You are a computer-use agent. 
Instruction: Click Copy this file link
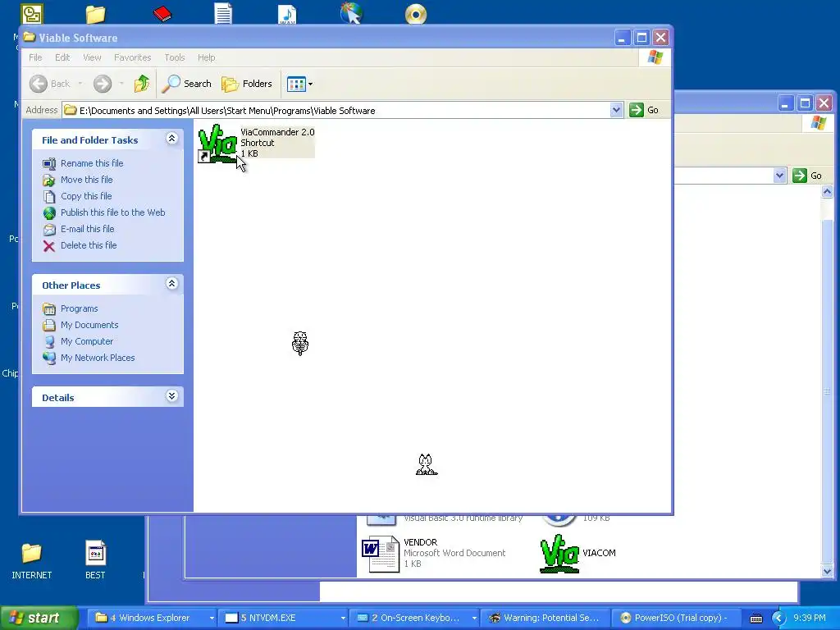click(85, 196)
